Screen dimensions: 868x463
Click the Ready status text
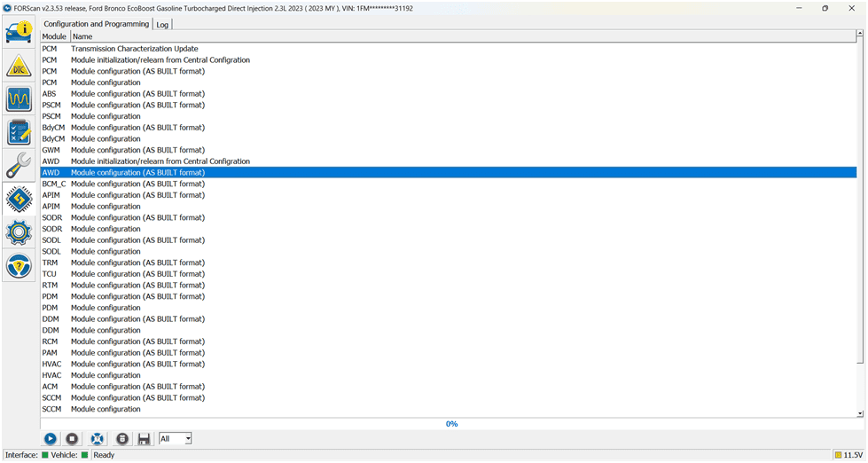pos(104,455)
